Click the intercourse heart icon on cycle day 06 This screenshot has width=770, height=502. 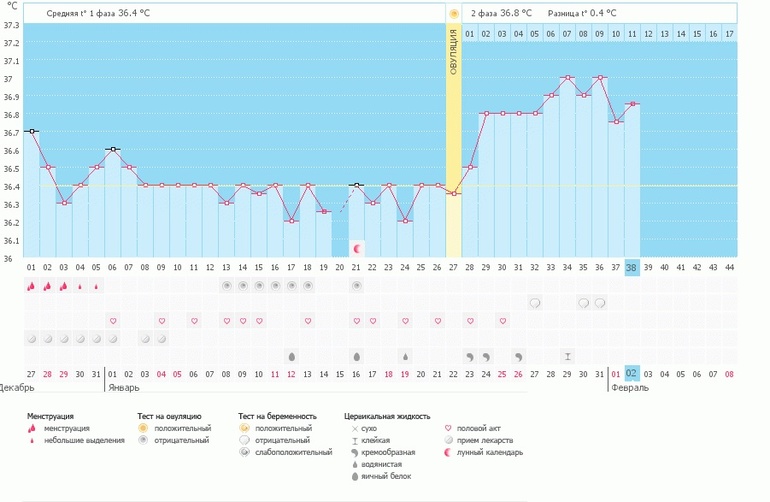[113, 321]
